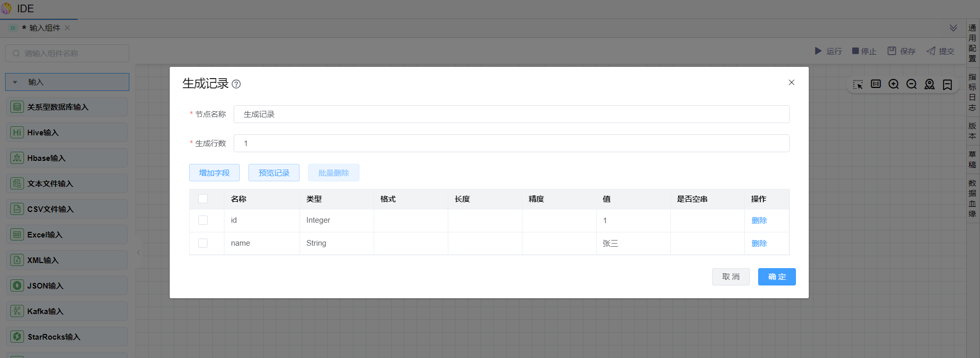This screenshot has width=980, height=358.
Task: Click the Kafka输入 component icon
Action: click(17, 312)
